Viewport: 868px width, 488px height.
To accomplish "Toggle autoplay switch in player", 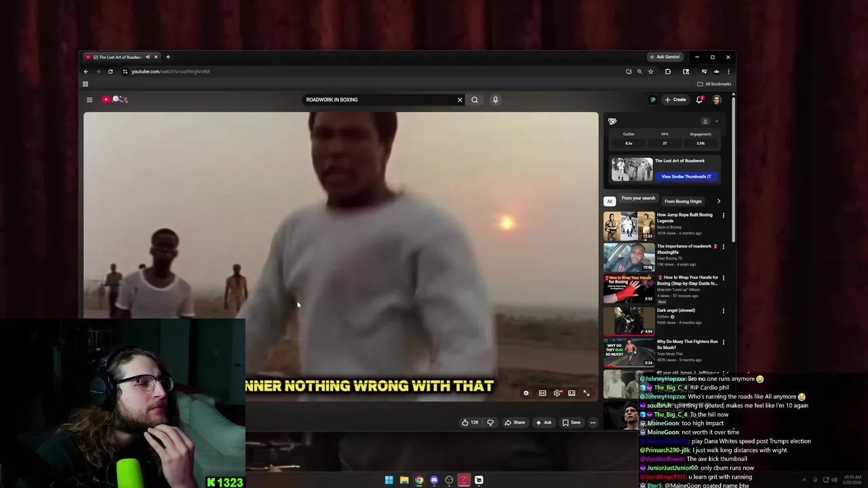I will (526, 393).
